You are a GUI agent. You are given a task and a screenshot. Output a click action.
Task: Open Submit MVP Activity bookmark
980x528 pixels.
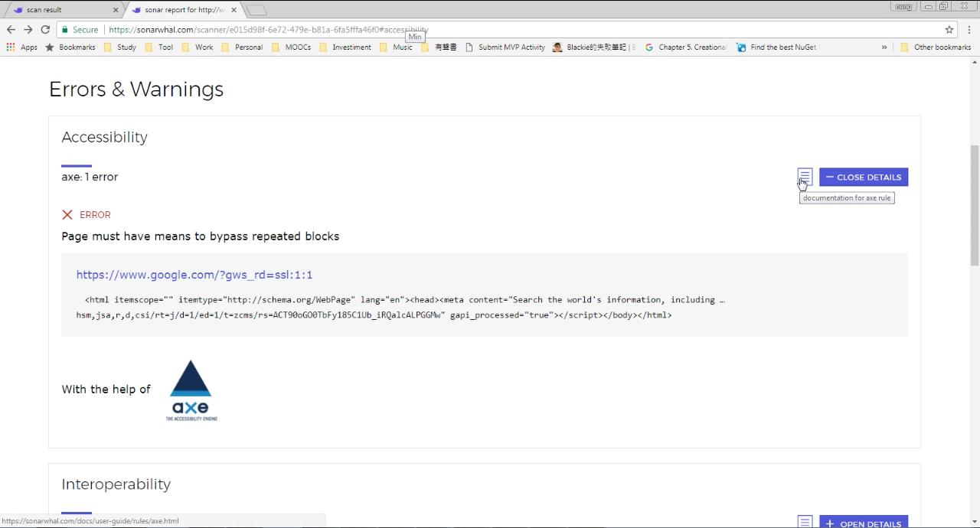(505, 47)
